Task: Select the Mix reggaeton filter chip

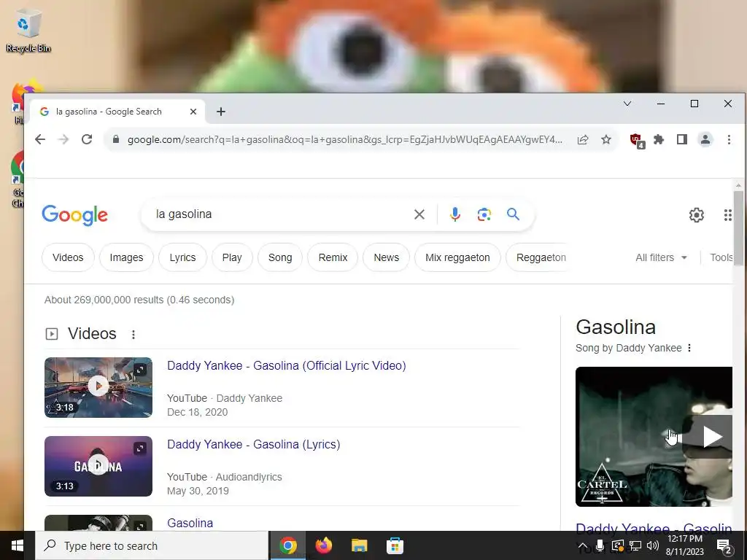Action: tap(457, 257)
